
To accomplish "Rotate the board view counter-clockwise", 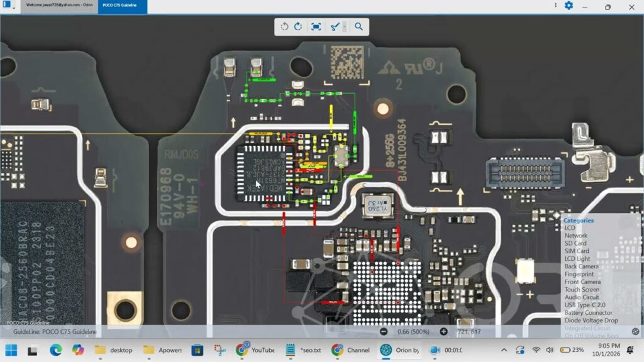I will tap(284, 26).
